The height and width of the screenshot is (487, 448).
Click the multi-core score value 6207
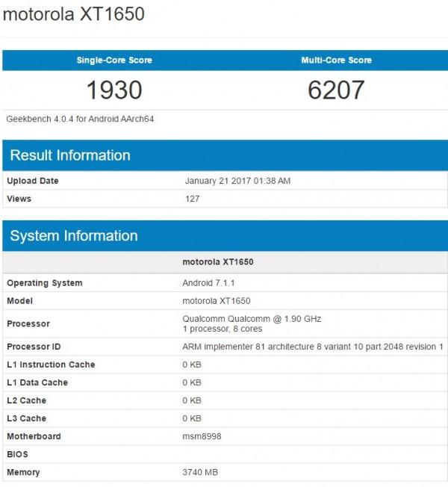coord(336,90)
